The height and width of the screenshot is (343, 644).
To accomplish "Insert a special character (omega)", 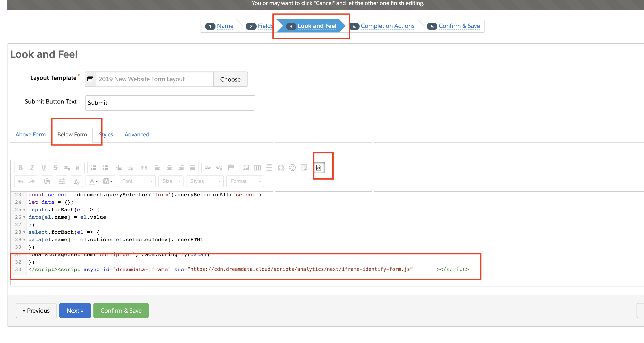I will (x=281, y=168).
